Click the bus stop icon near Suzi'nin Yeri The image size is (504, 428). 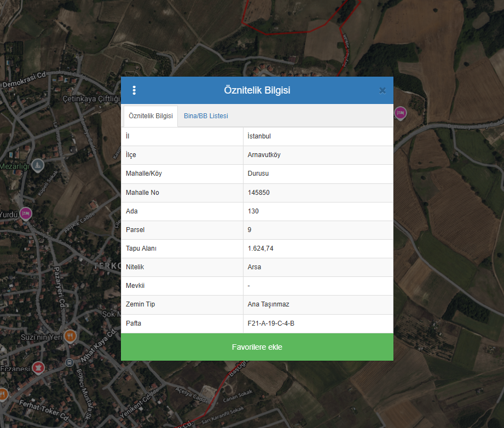click(x=69, y=362)
